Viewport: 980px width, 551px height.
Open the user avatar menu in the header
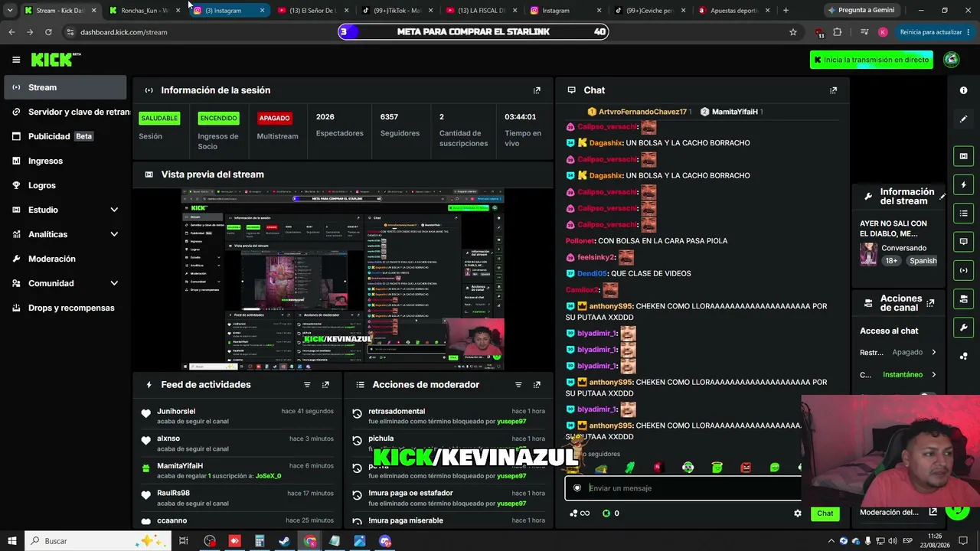[952, 60]
